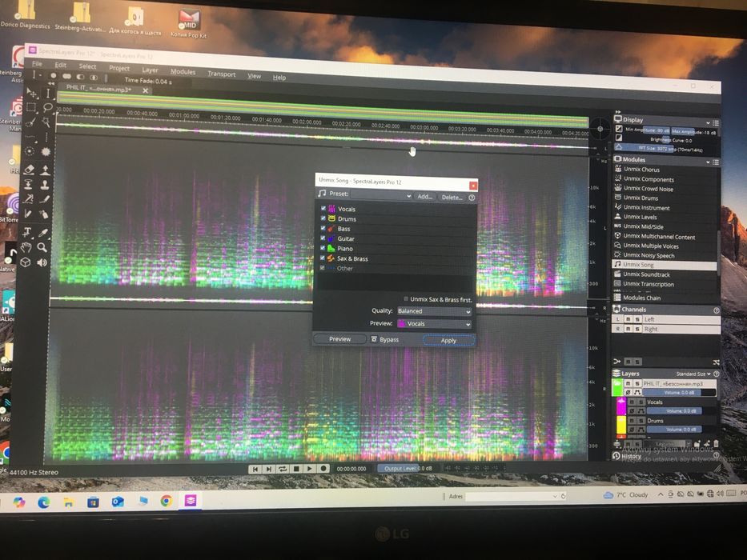Uncheck the Drums stem checkbox
Image resolution: width=747 pixels, height=560 pixels.
tap(323, 218)
